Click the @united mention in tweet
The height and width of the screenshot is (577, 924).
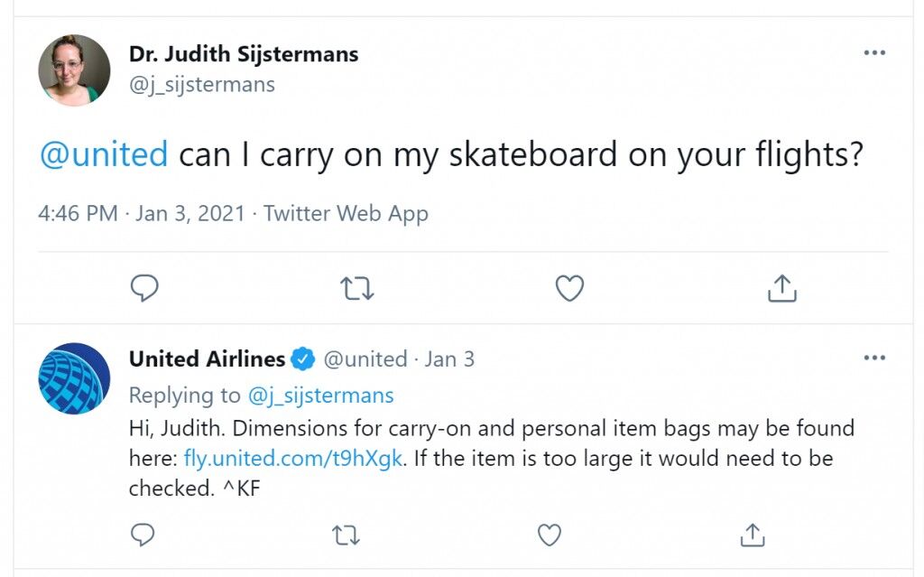point(104,154)
